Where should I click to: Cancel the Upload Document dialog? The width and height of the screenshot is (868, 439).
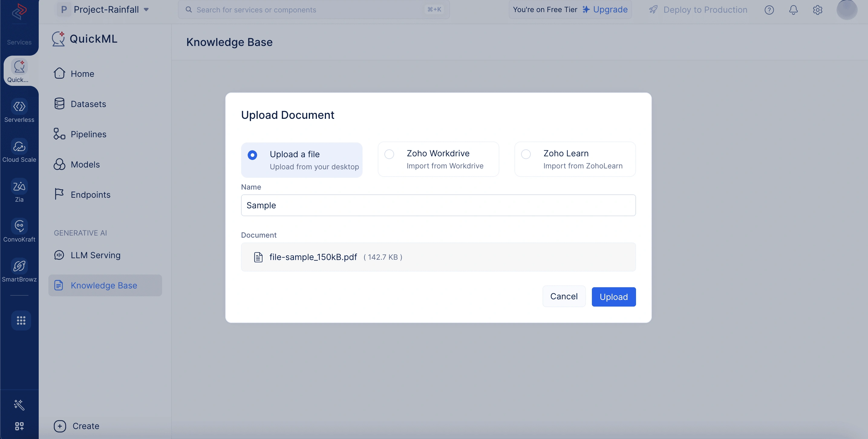(x=564, y=296)
